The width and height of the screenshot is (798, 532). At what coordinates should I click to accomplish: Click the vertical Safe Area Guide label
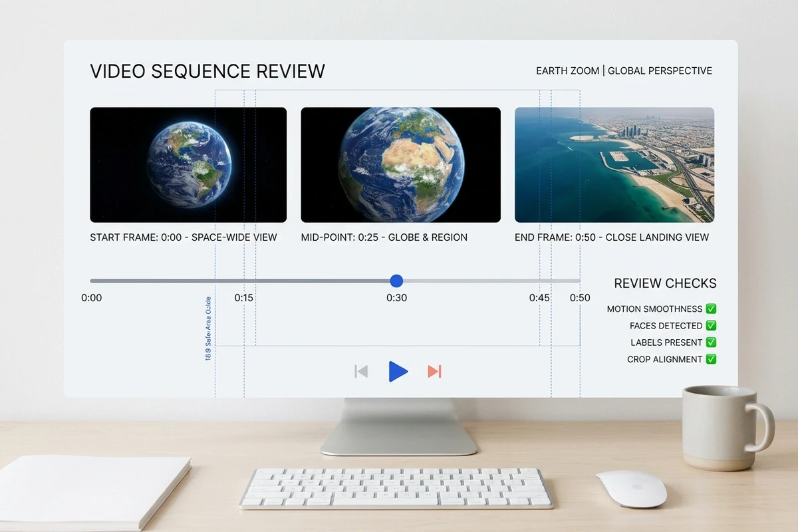pos(208,329)
